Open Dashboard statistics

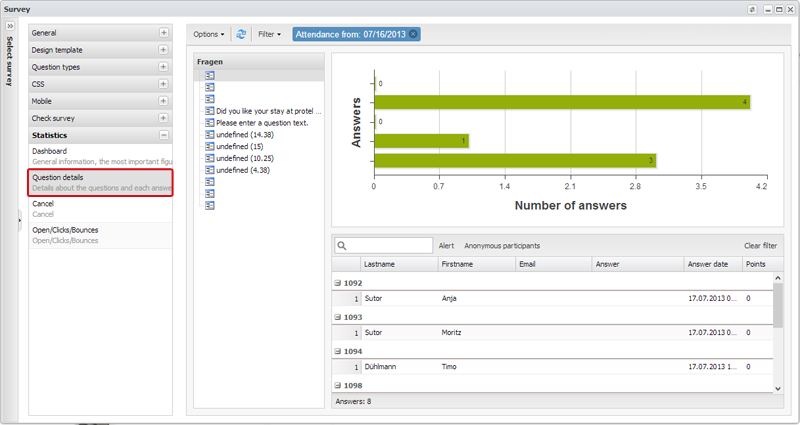pyautogui.click(x=101, y=156)
